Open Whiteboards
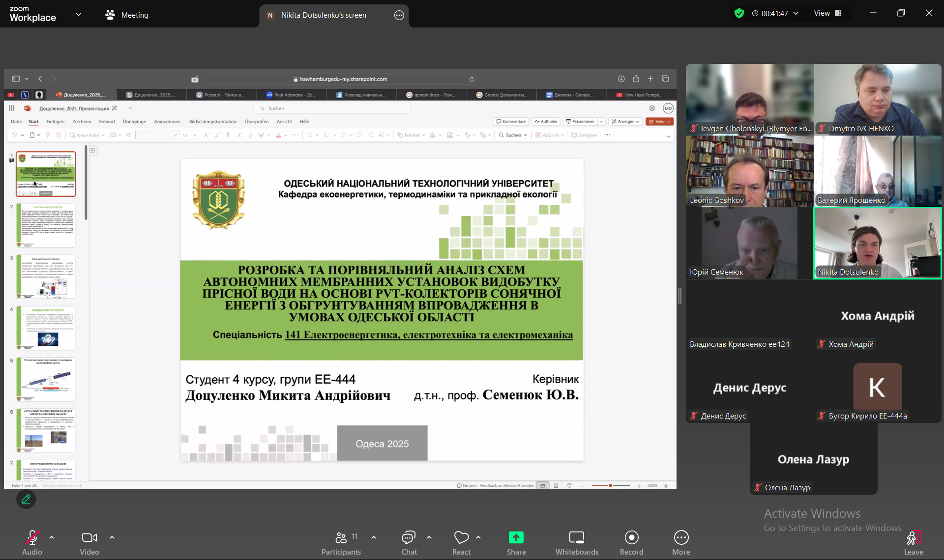944x560 pixels. 577,542
